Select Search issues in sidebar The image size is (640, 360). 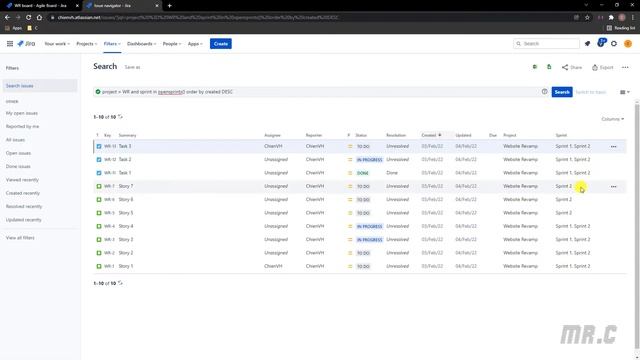click(40, 86)
